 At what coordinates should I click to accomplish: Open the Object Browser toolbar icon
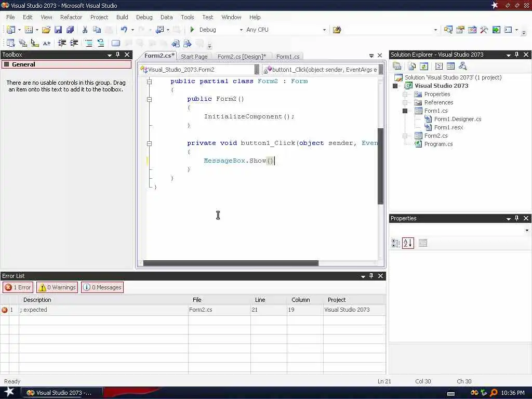coord(472,30)
